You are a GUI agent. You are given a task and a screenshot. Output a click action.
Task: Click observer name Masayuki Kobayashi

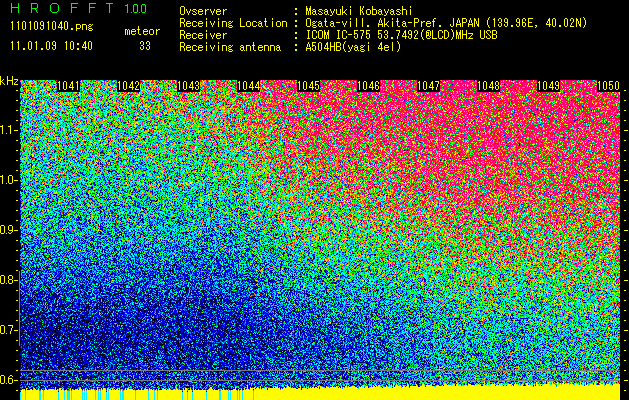(x=359, y=11)
